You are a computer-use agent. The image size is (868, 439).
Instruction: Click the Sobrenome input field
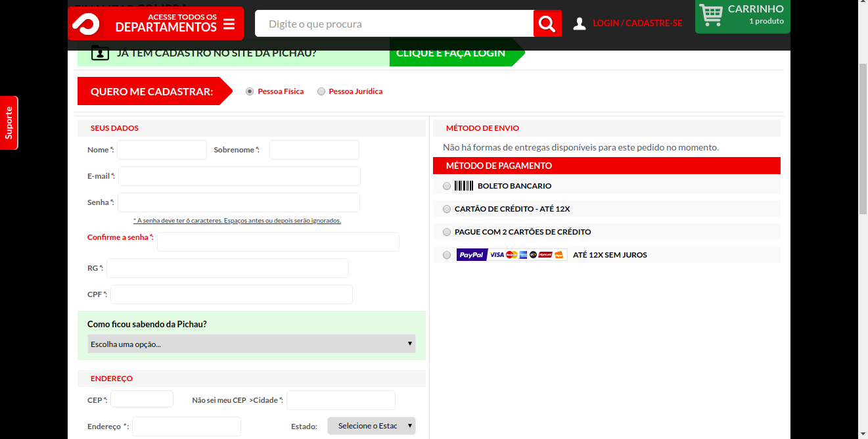tap(314, 150)
